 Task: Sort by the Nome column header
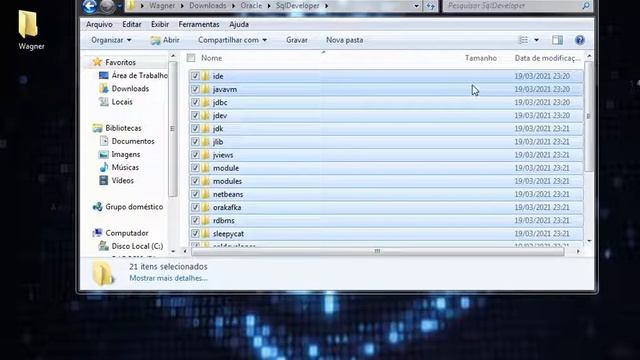211,58
